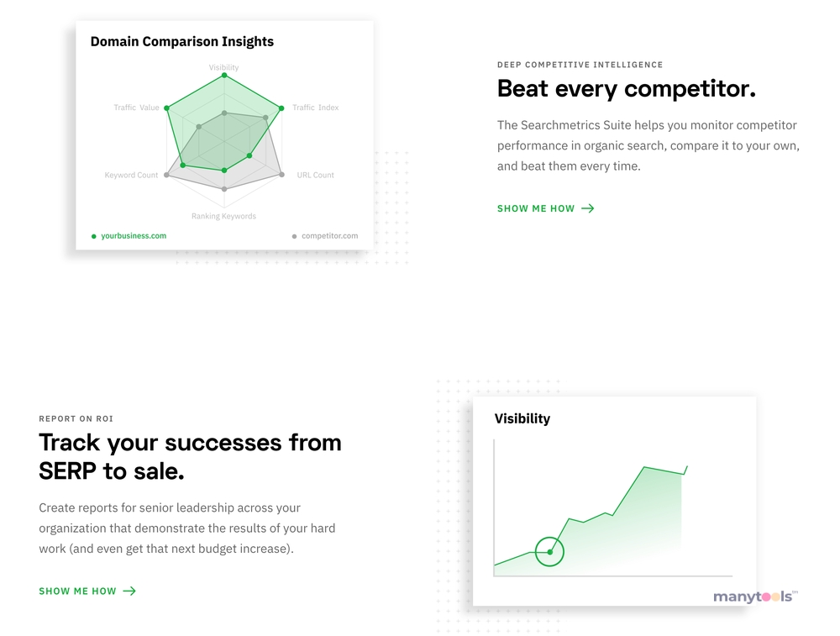Select green Traffic Index point on radar chart
Image resolution: width=840 pixels, height=636 pixels.
pos(281,108)
